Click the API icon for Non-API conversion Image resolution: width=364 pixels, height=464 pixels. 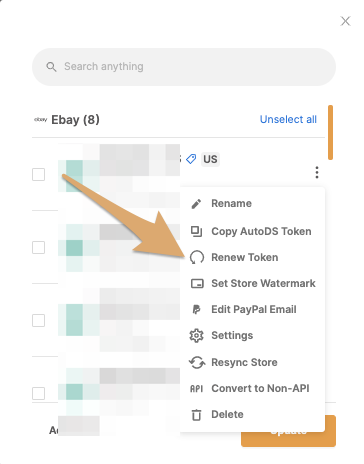click(x=196, y=389)
